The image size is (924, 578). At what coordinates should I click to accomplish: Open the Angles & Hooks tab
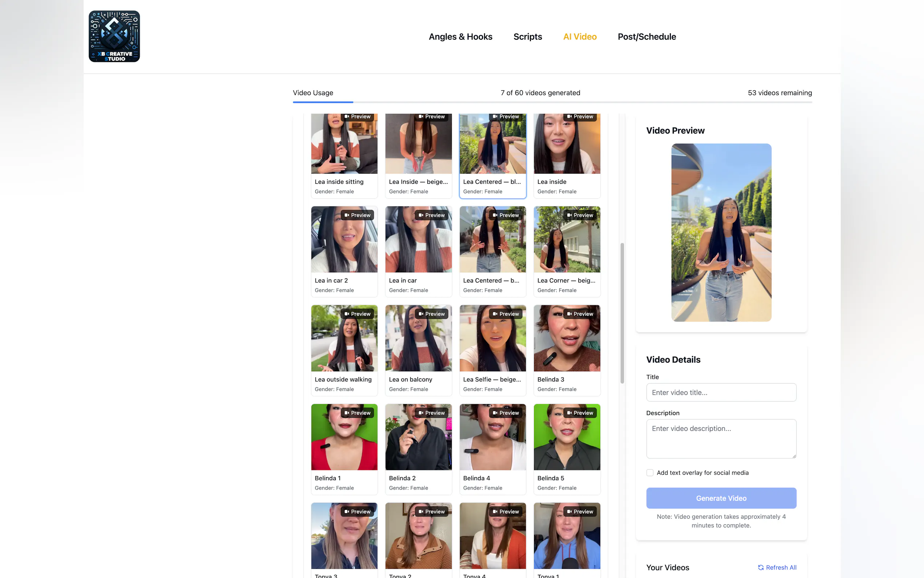460,37
